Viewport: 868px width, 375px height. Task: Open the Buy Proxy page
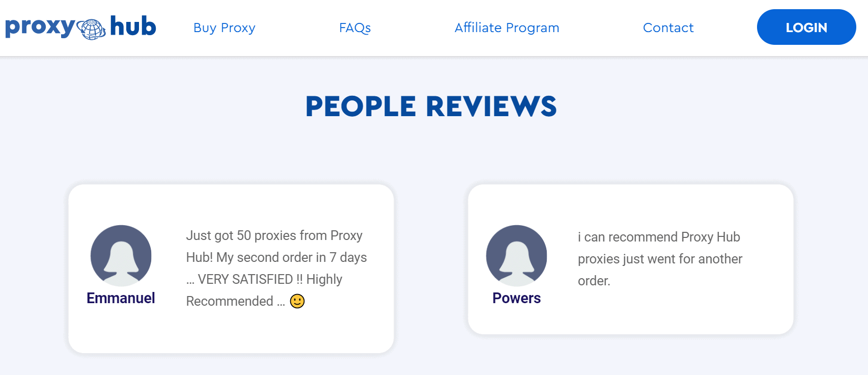[225, 28]
